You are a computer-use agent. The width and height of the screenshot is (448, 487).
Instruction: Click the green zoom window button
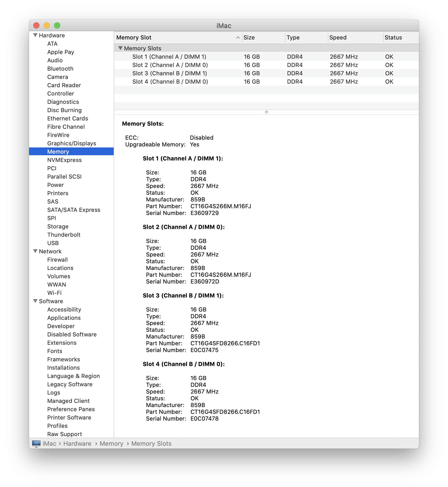tap(57, 25)
